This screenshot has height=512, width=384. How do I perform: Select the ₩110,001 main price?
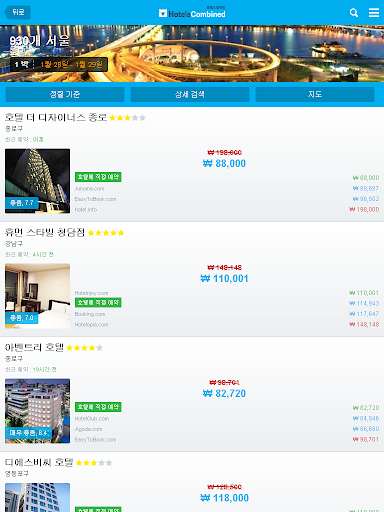224,278
